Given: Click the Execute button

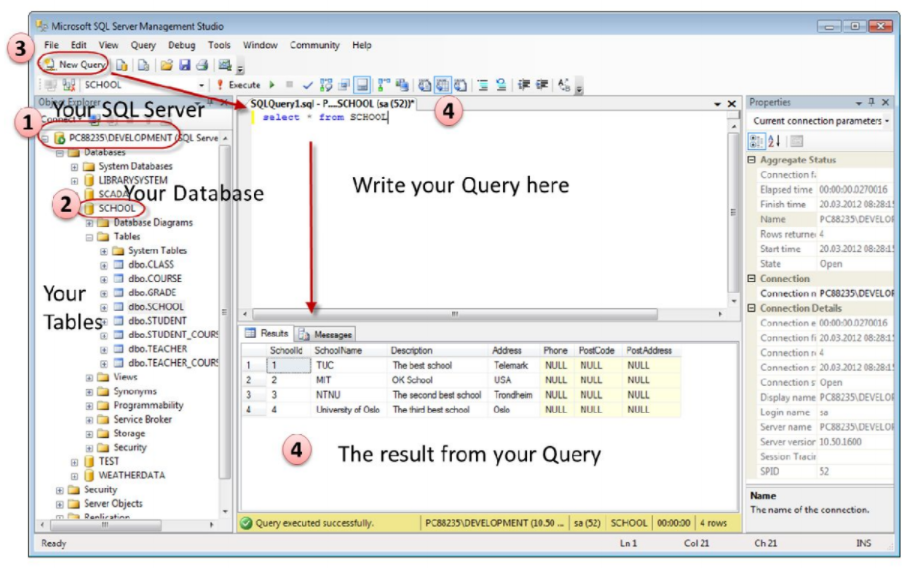Looking at the screenshot, I should 238,85.
